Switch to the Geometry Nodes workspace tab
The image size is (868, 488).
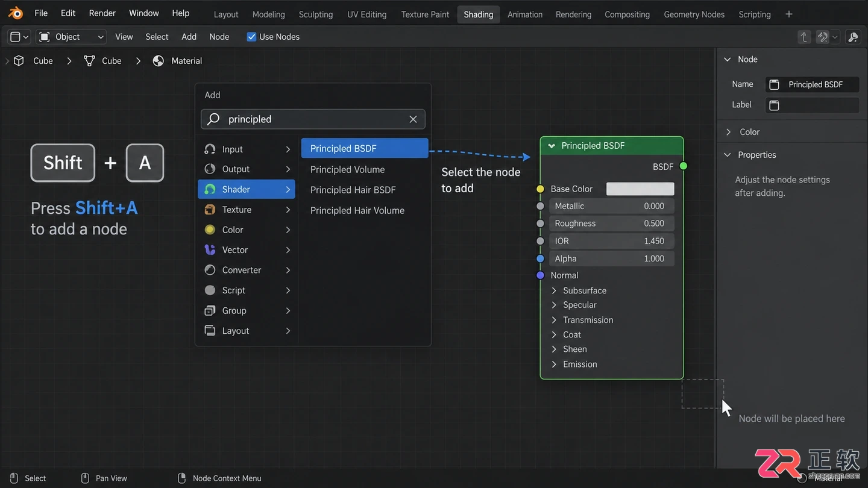694,14
